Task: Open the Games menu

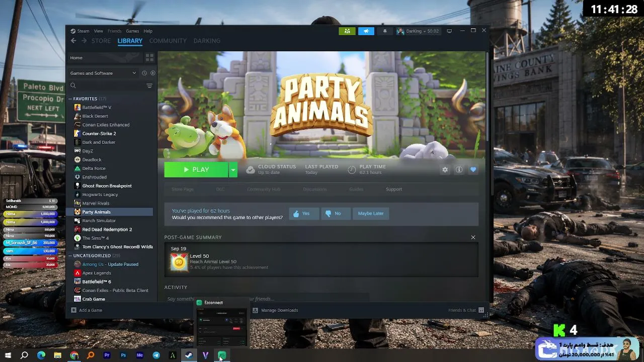Action: 132,31
